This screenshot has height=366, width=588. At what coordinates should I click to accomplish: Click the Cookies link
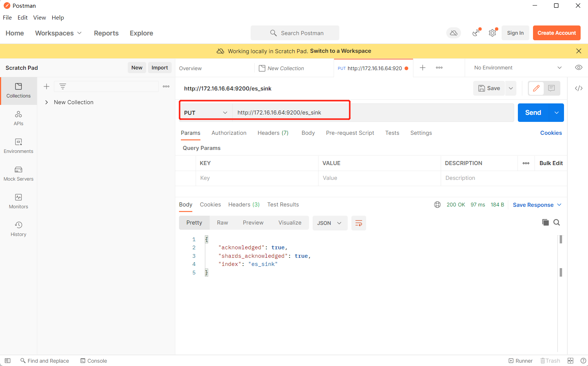point(551,133)
